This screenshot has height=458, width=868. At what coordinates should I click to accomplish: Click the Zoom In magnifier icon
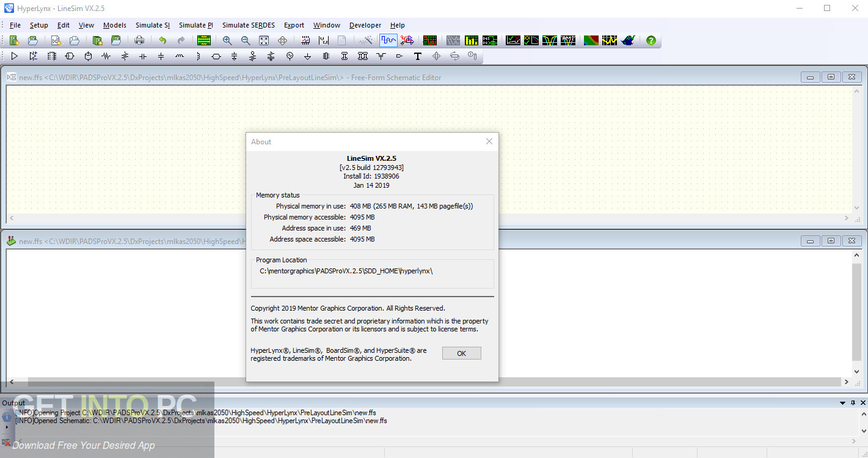point(227,40)
